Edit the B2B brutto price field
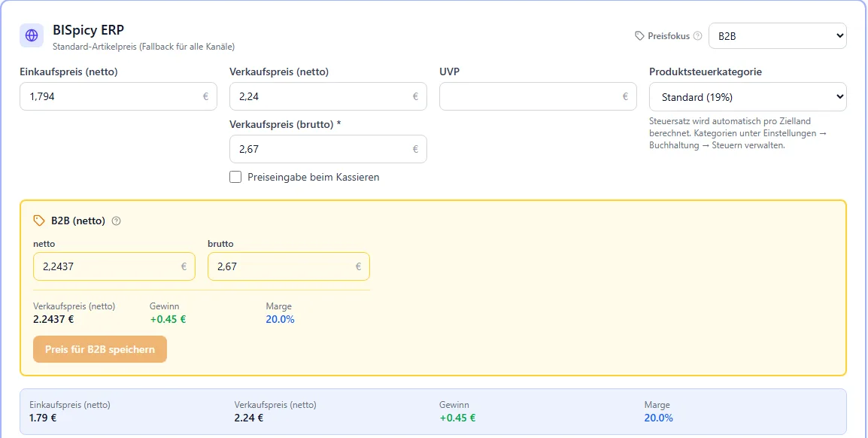The width and height of the screenshot is (868, 438). pos(288,266)
